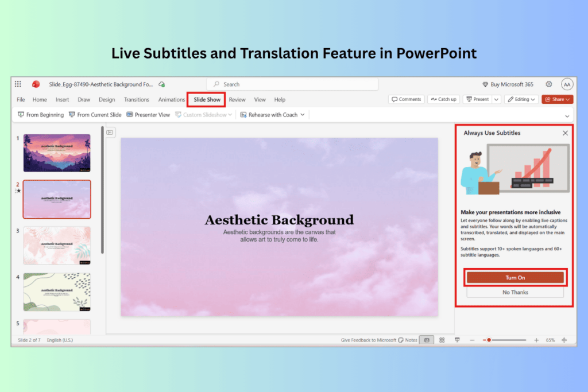Toggle the Notes pane
The width and height of the screenshot is (588, 392).
click(x=408, y=340)
